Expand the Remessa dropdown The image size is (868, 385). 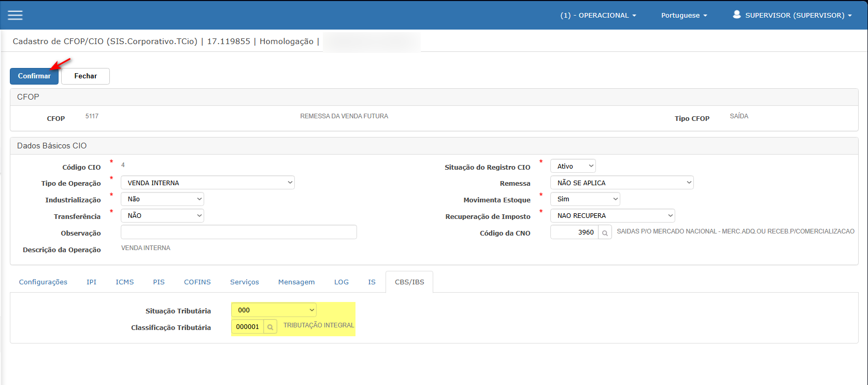(x=621, y=183)
